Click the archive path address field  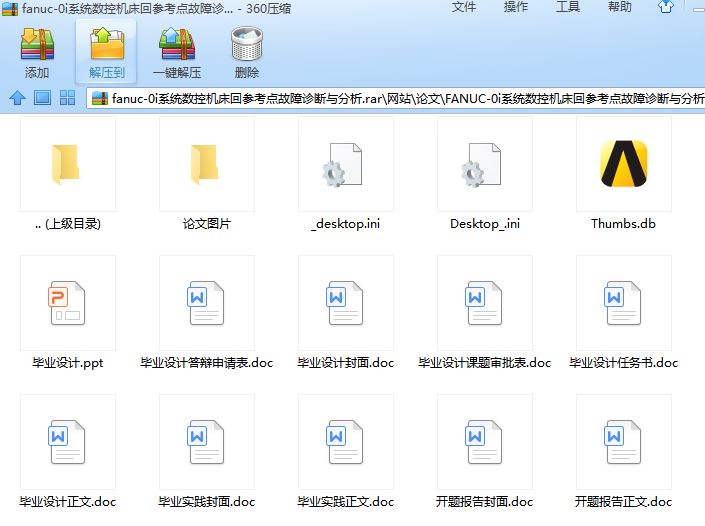(398, 98)
